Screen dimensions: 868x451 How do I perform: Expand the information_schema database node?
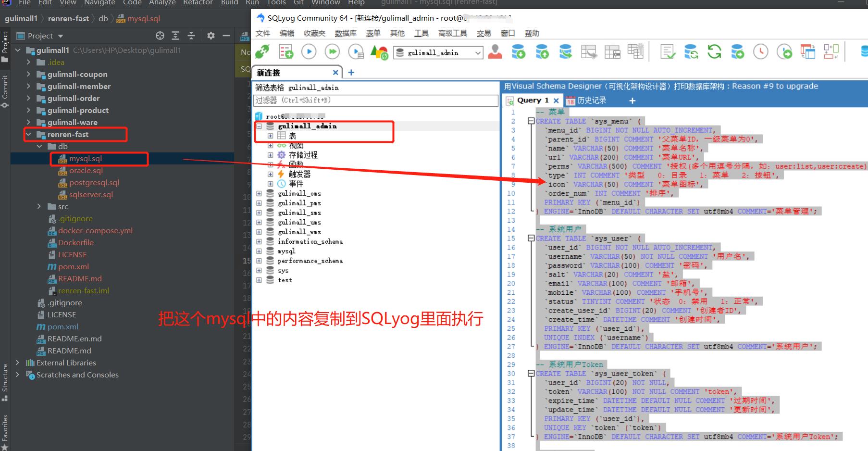coord(259,241)
